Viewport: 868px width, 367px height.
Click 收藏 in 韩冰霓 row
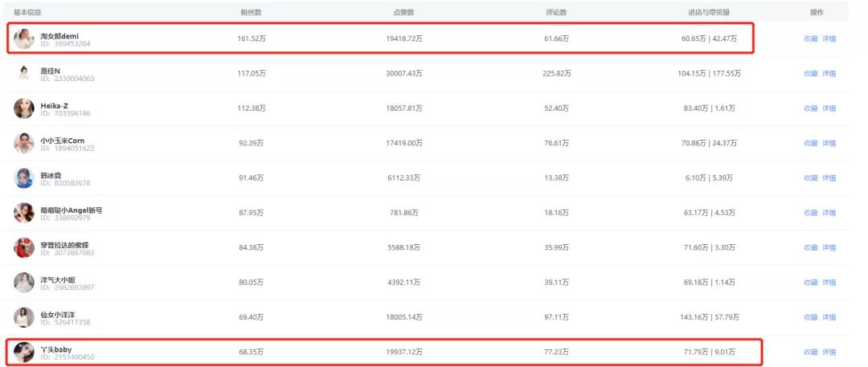coord(810,178)
